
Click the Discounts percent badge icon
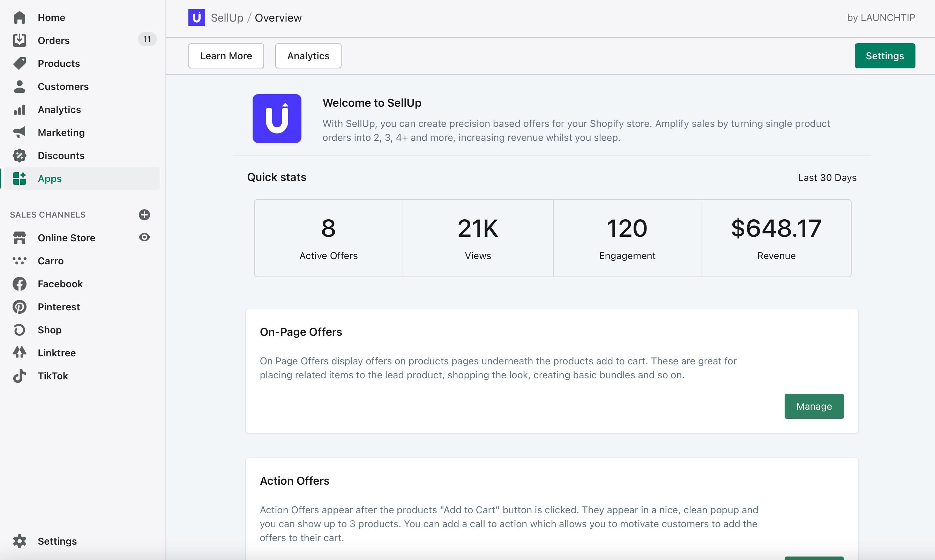pyautogui.click(x=19, y=156)
